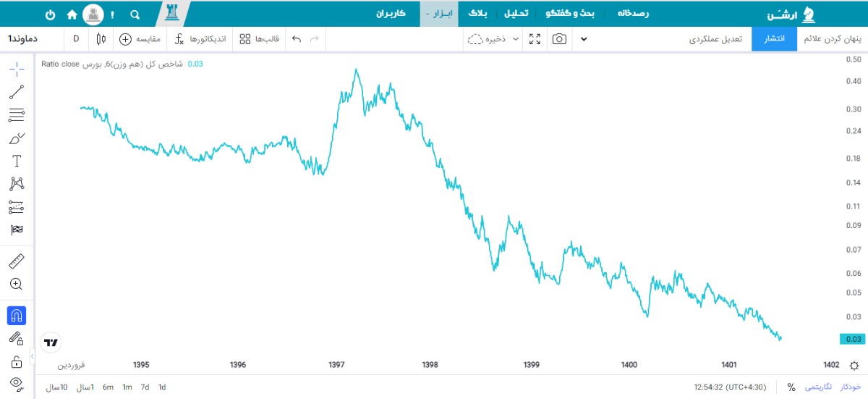
Task: Open the تحلیل menu item
Action: pos(516,14)
